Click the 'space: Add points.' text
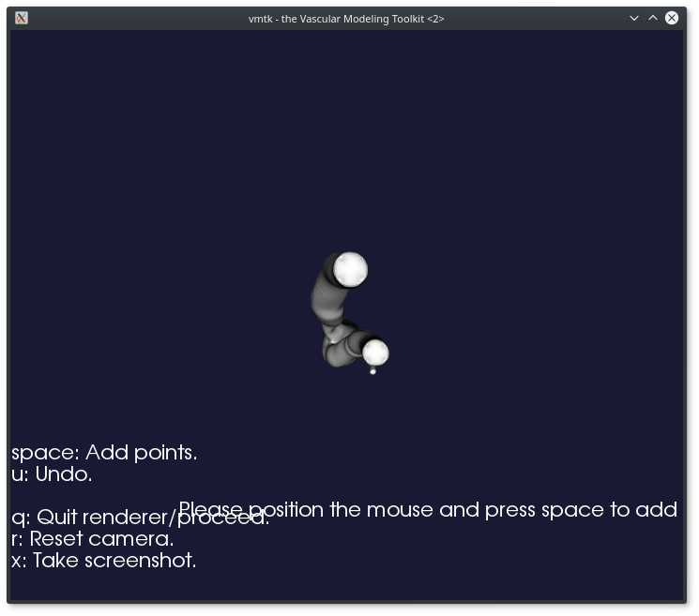Viewport: 699px width, 616px height. click(x=104, y=453)
